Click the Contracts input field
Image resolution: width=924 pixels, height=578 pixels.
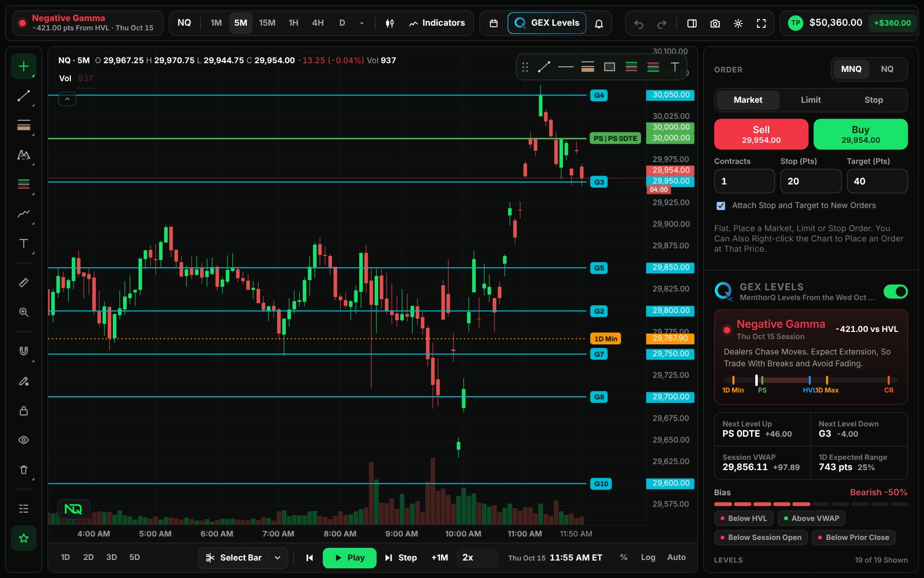(744, 181)
